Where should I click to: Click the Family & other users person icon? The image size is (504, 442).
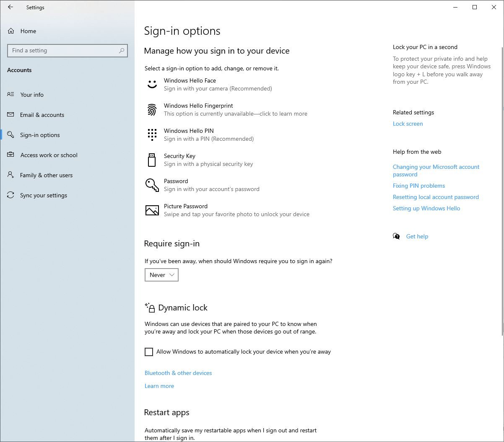(x=11, y=175)
